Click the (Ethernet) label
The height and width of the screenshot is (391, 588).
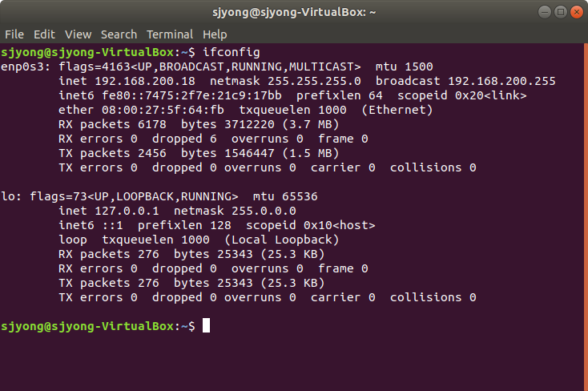(397, 110)
